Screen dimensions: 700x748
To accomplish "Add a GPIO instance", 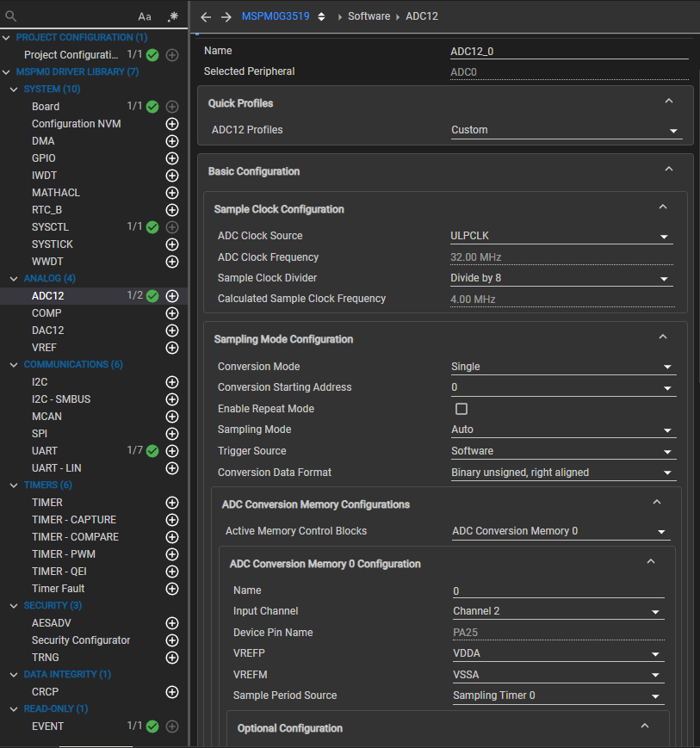I will point(172,158).
